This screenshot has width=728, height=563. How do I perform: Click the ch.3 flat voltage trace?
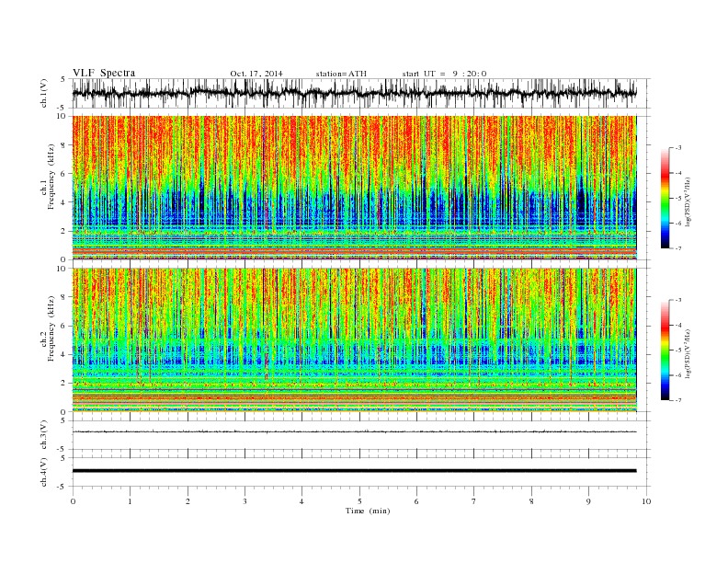354,431
